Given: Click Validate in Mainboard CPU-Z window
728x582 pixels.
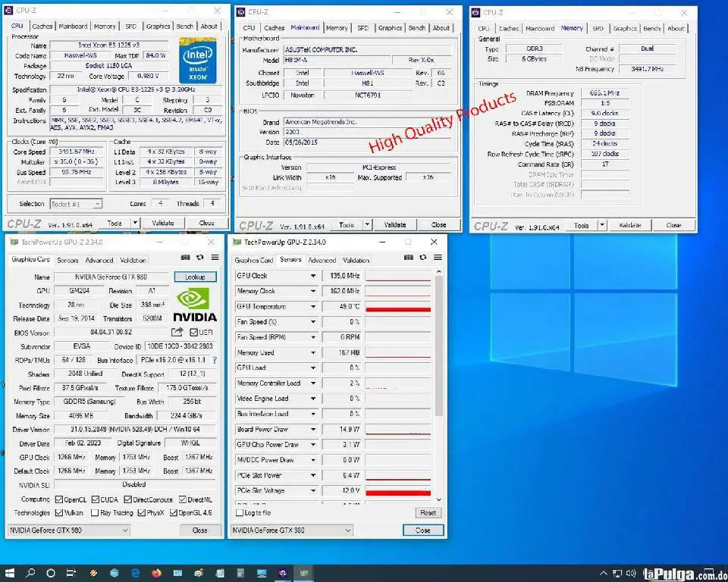Looking at the screenshot, I should [x=395, y=224].
